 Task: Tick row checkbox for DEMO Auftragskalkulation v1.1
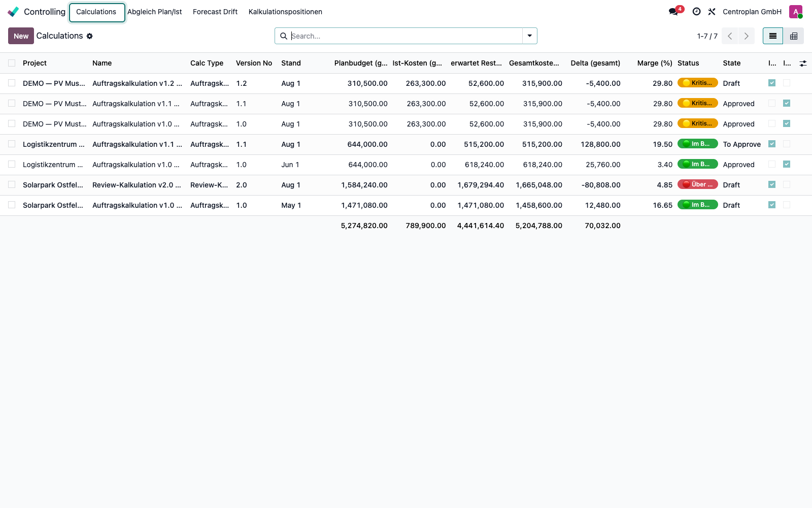click(x=12, y=104)
